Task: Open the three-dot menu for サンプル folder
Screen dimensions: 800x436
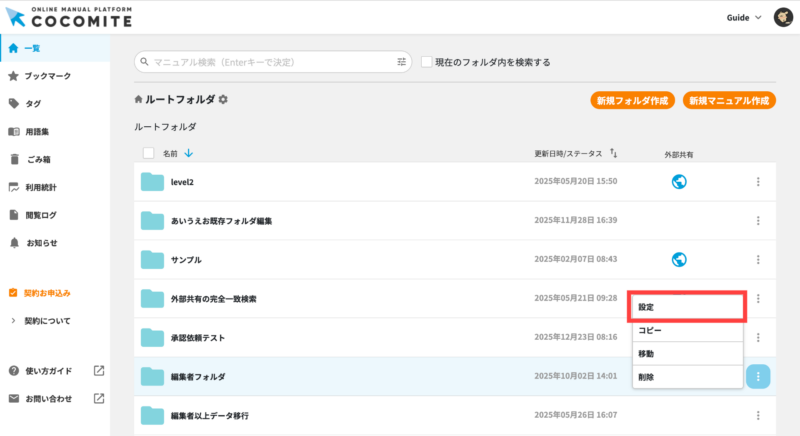Action: 758,260
